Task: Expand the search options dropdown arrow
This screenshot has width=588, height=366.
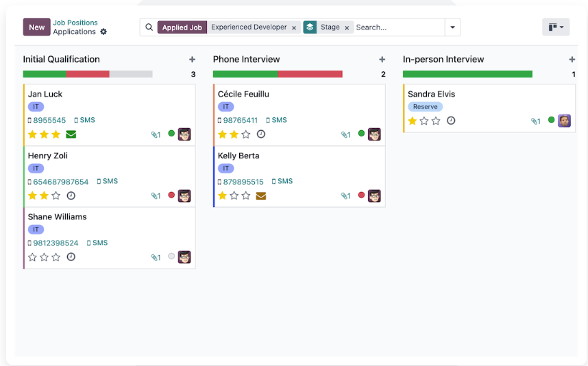Action: point(452,27)
